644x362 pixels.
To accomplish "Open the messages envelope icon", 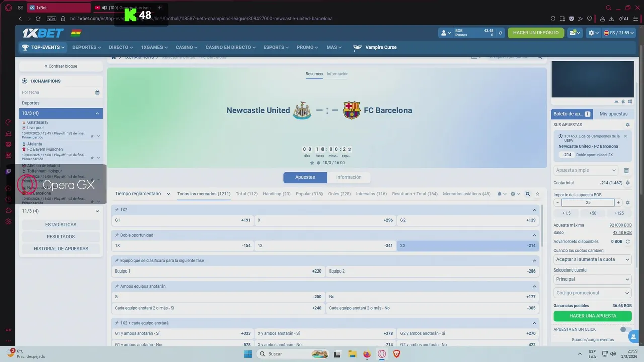I will [x=575, y=33].
